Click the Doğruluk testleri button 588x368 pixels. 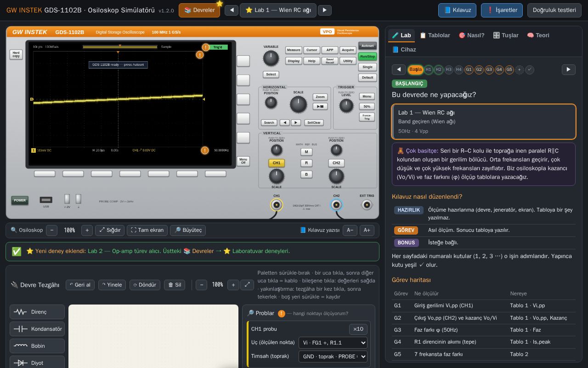(x=554, y=10)
